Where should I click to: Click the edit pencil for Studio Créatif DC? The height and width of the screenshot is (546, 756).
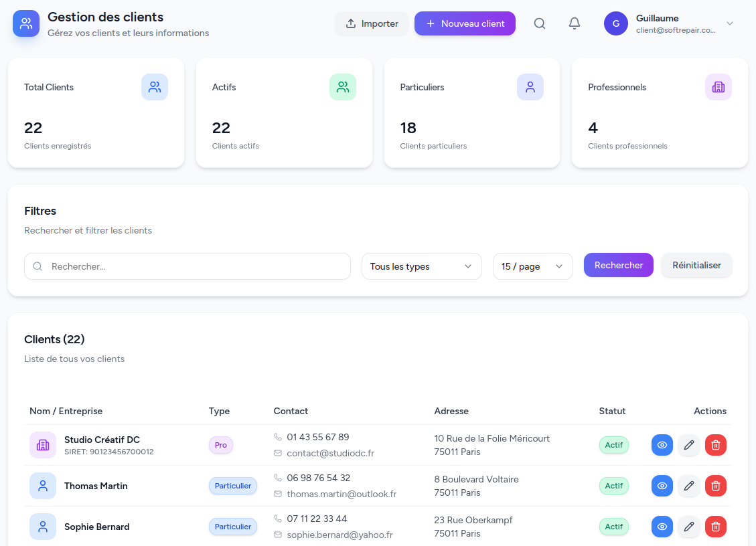coord(688,445)
